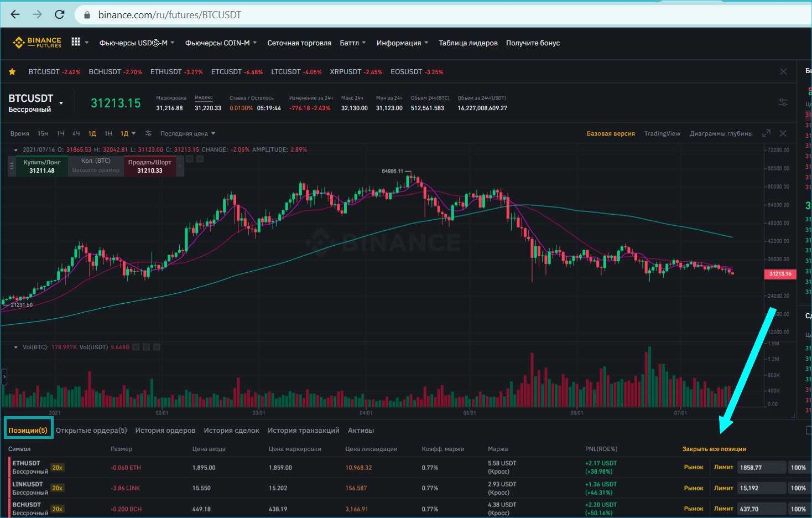Collapse the candle OHLC legend arrow
Screen dimensions: 812x518
tap(15, 150)
